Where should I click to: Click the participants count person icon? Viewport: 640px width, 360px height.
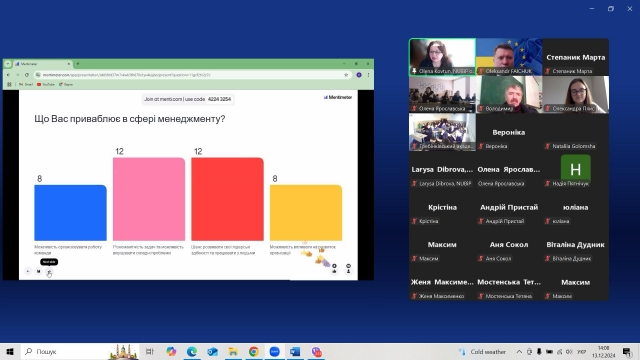click(x=348, y=268)
